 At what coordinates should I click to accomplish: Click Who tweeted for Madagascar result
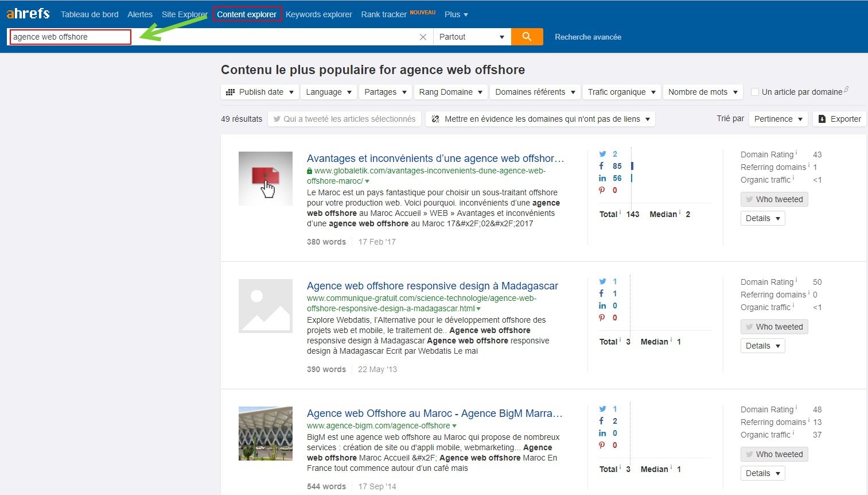pos(774,327)
